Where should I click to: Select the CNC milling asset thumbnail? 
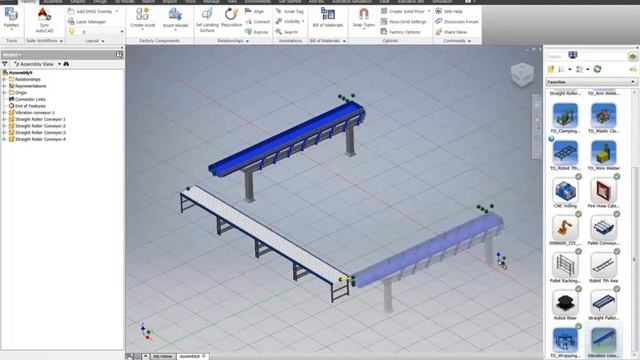pos(565,192)
